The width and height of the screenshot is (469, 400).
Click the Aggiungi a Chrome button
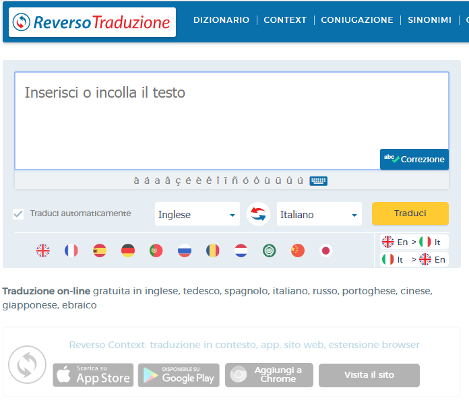tap(269, 375)
